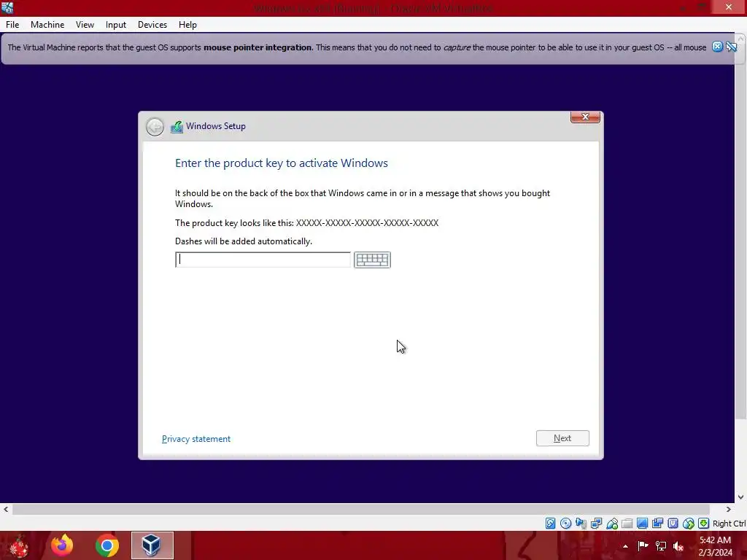Open Firefox from the taskbar
Screen dimensions: 747x560
tap(62, 545)
